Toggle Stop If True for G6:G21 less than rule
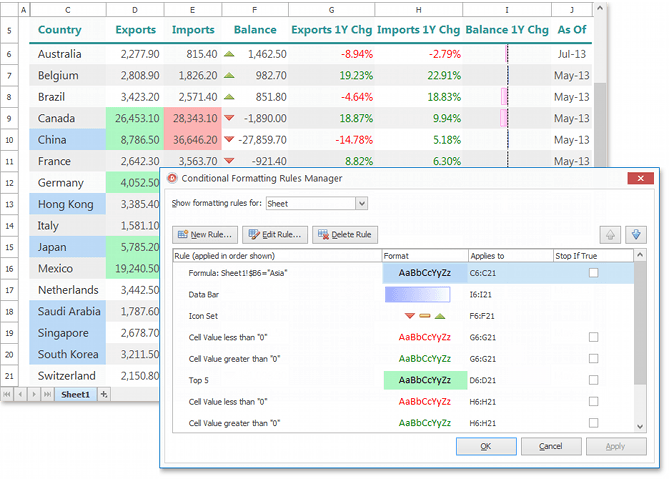The image size is (669, 481). point(594,338)
